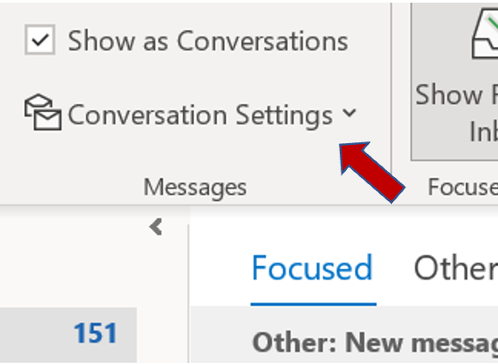Viewport: 498px width, 364px height.
Task: Open the Conversation Settings menu by its label
Action: (x=200, y=115)
